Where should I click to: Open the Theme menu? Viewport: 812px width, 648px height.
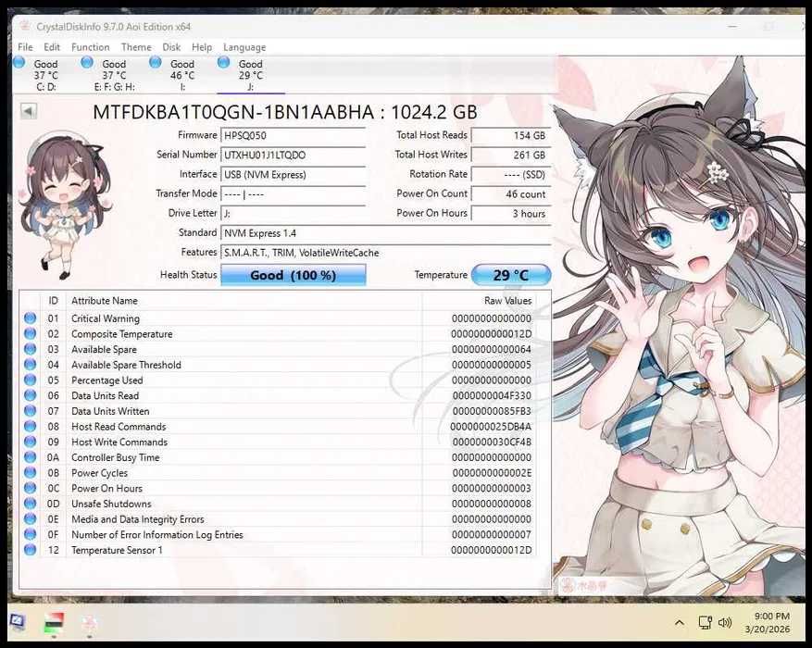[x=136, y=47]
